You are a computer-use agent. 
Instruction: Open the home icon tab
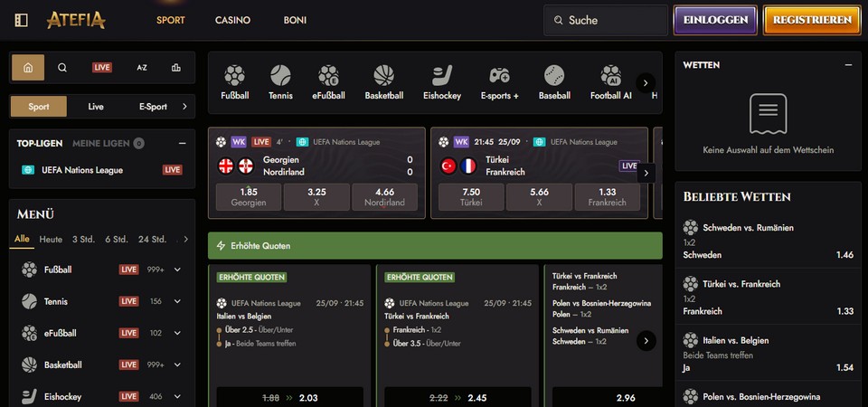pyautogui.click(x=28, y=68)
